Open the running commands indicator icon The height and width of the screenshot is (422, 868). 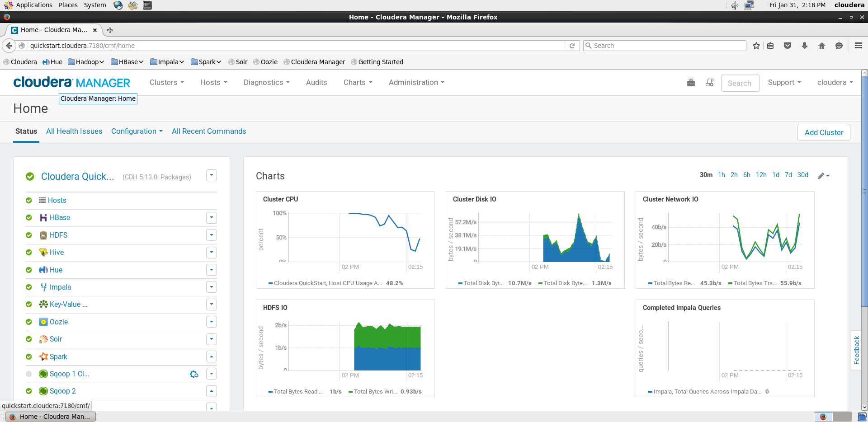point(709,83)
